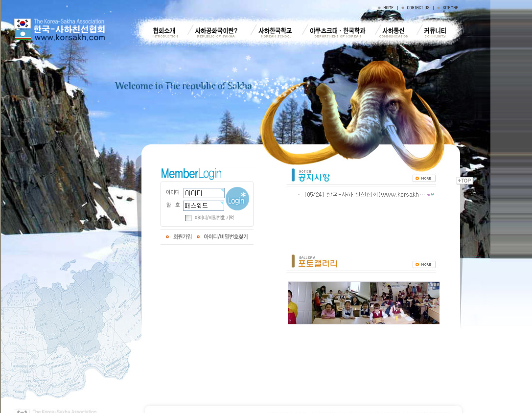Viewport: 532px width, 413px height.
Task: Open MORE next to 공지사항 notice
Action: (x=424, y=178)
